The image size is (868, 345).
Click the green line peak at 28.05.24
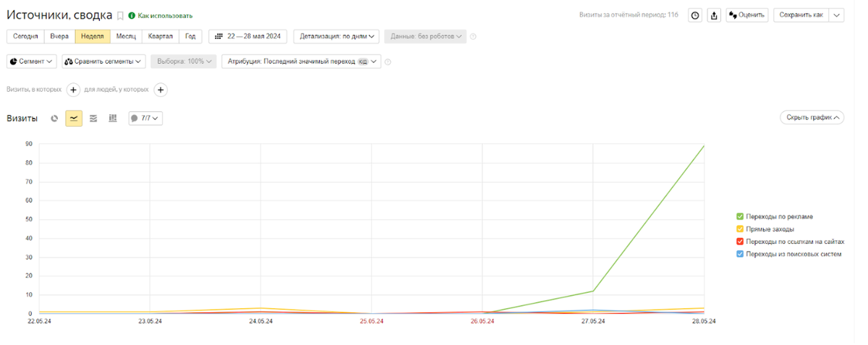[704, 145]
